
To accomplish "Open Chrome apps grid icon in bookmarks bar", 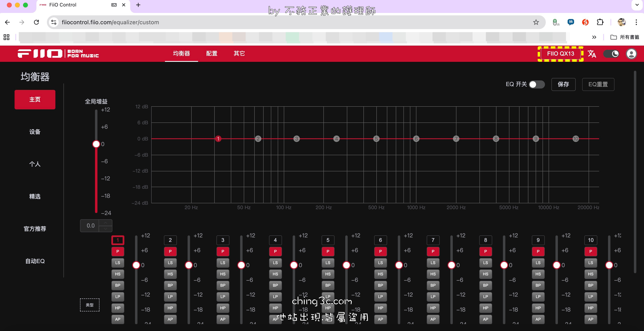I will point(6,37).
